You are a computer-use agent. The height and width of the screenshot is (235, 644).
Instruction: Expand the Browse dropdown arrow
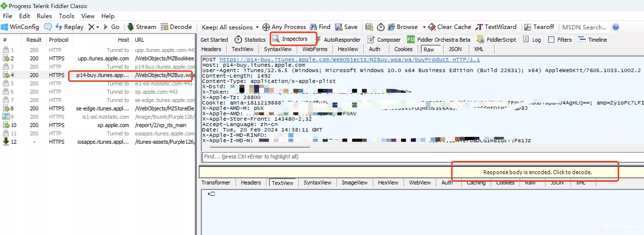pyautogui.click(x=424, y=27)
